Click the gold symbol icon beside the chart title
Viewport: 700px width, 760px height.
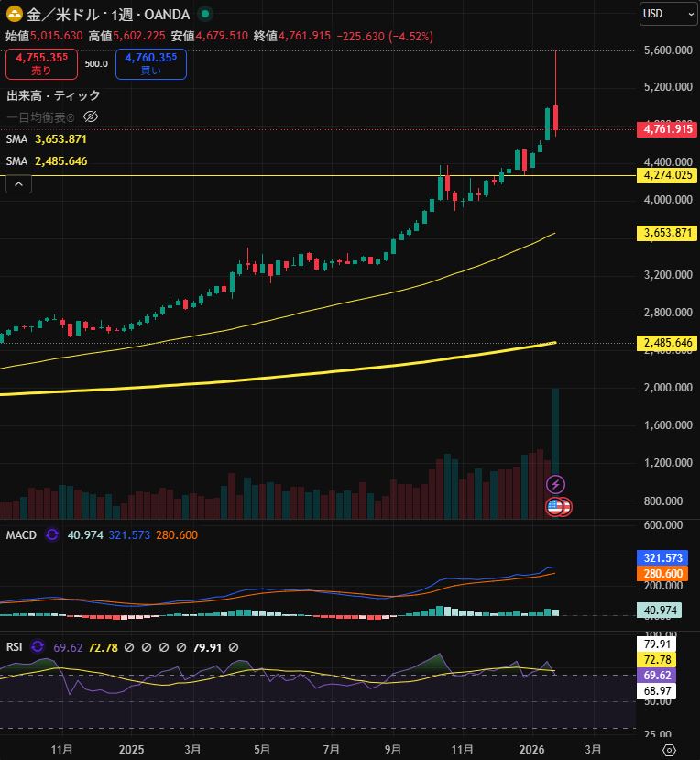pos(16,14)
